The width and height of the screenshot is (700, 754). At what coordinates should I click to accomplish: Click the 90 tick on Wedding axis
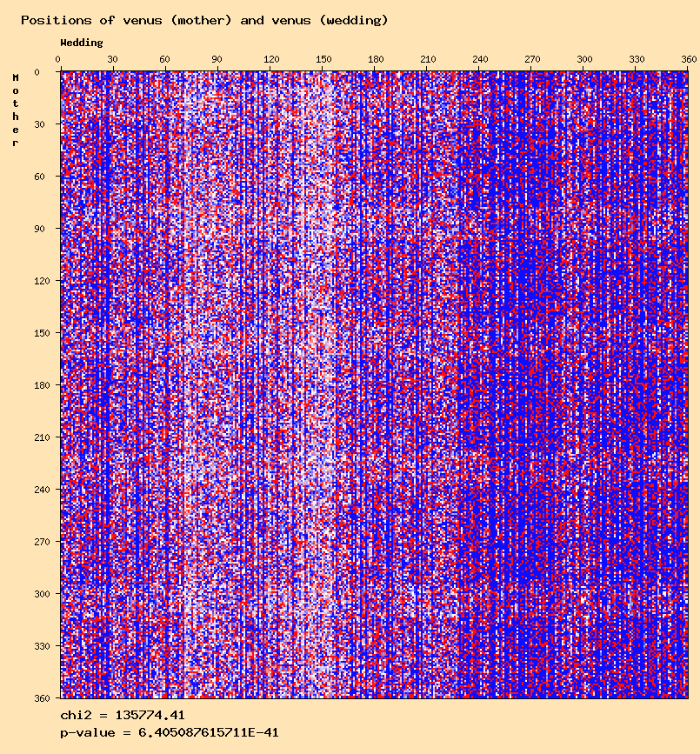click(x=217, y=59)
